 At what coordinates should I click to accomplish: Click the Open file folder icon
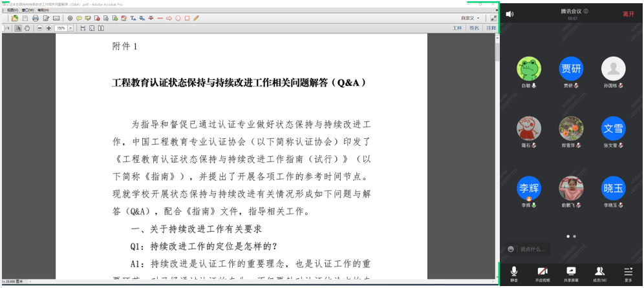click(x=14, y=18)
